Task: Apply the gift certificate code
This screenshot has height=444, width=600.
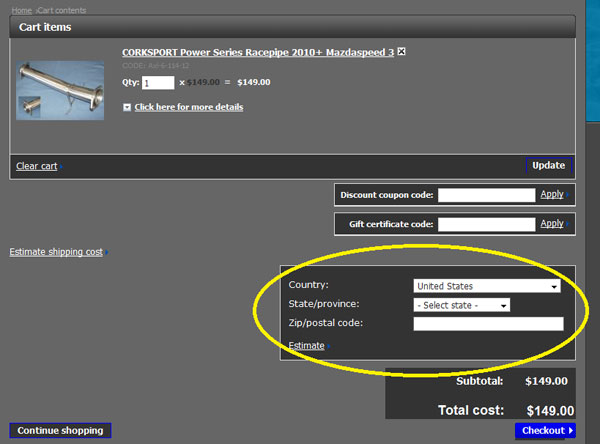Action: (552, 225)
